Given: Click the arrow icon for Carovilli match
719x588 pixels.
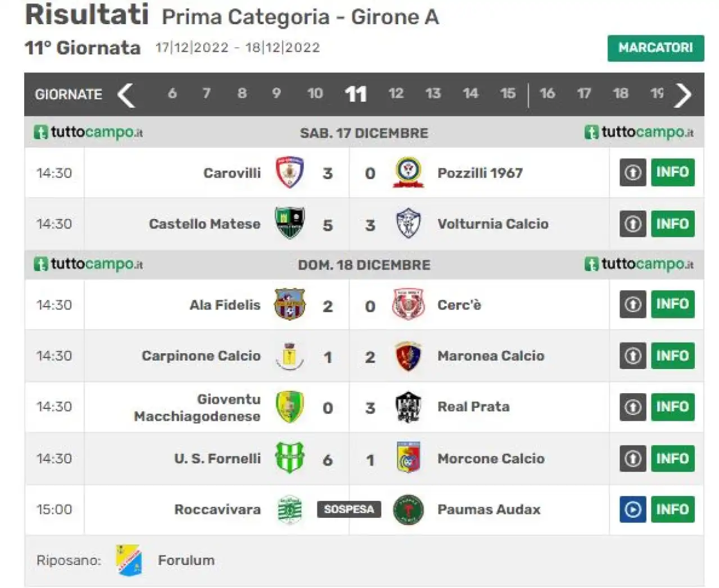Looking at the screenshot, I should click(x=633, y=172).
